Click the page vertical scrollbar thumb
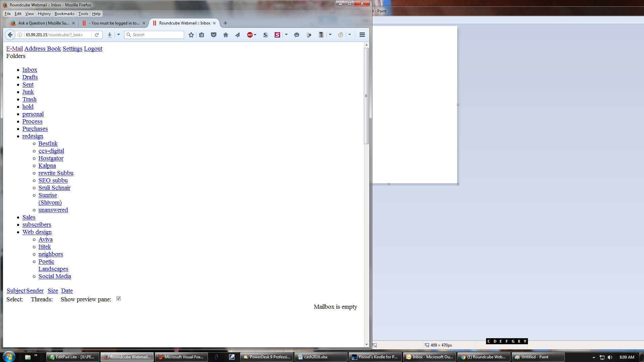 coord(366,96)
